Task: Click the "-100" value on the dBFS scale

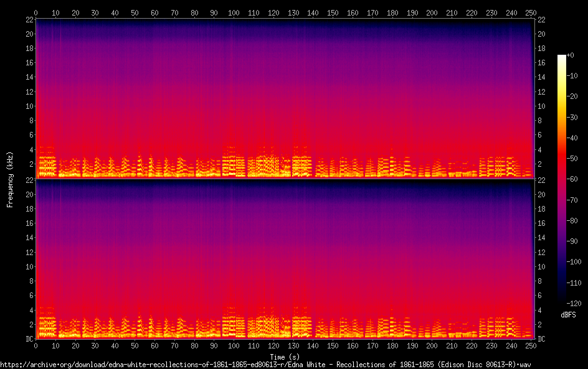Action: tap(574, 262)
